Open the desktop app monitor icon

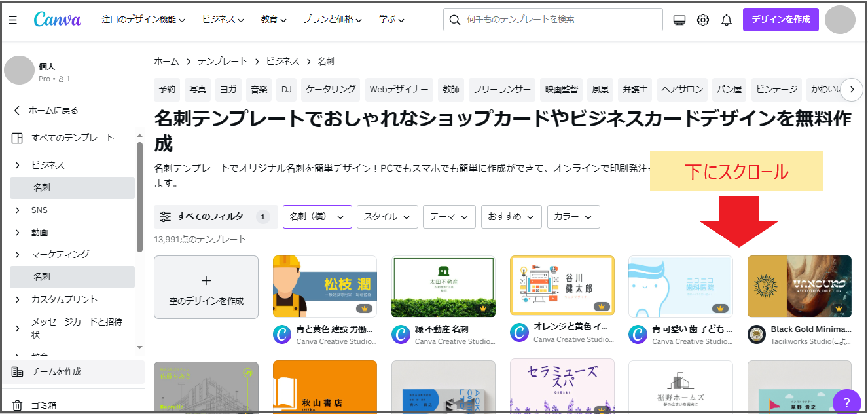pos(679,20)
